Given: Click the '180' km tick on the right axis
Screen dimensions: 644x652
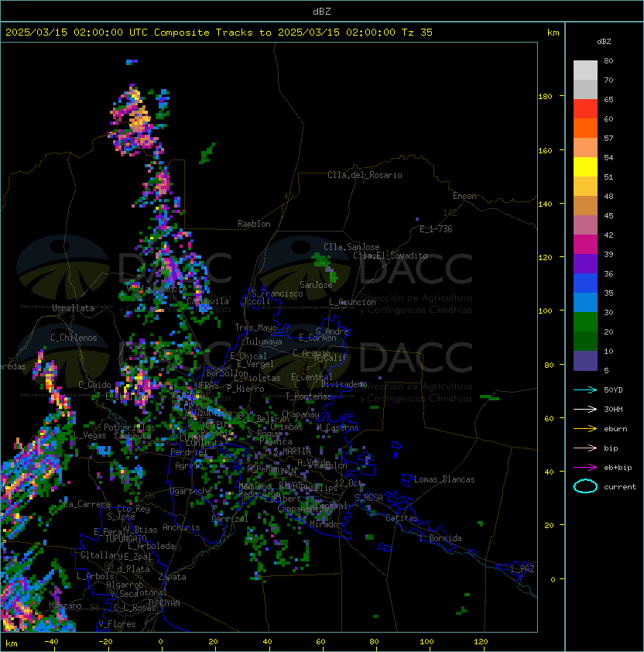Looking at the screenshot, I should (x=545, y=97).
